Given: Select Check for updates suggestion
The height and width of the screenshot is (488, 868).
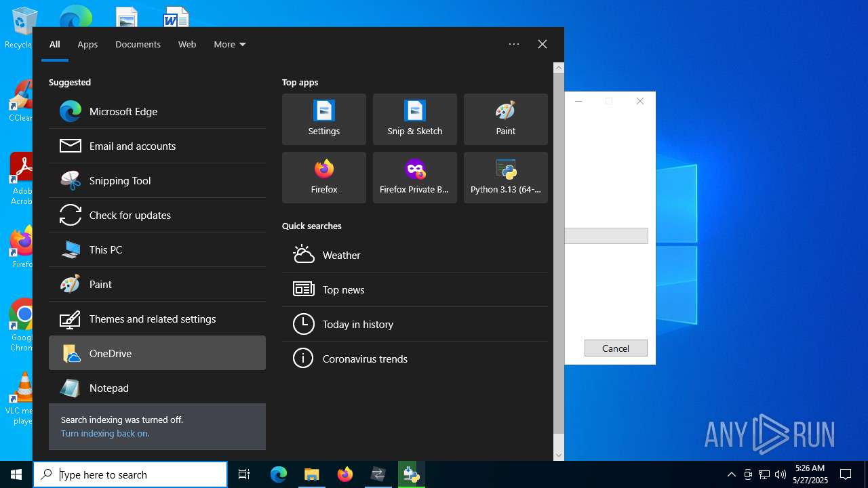Looking at the screenshot, I should [x=157, y=215].
